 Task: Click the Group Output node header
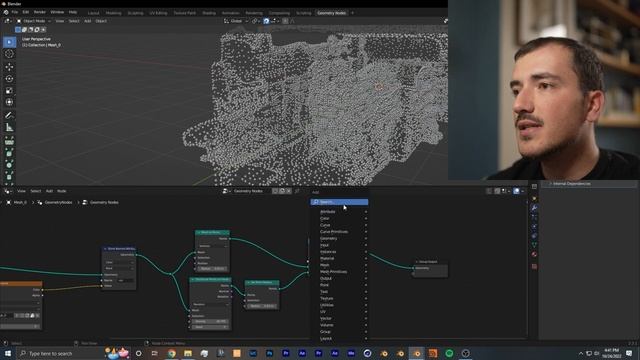(430, 262)
